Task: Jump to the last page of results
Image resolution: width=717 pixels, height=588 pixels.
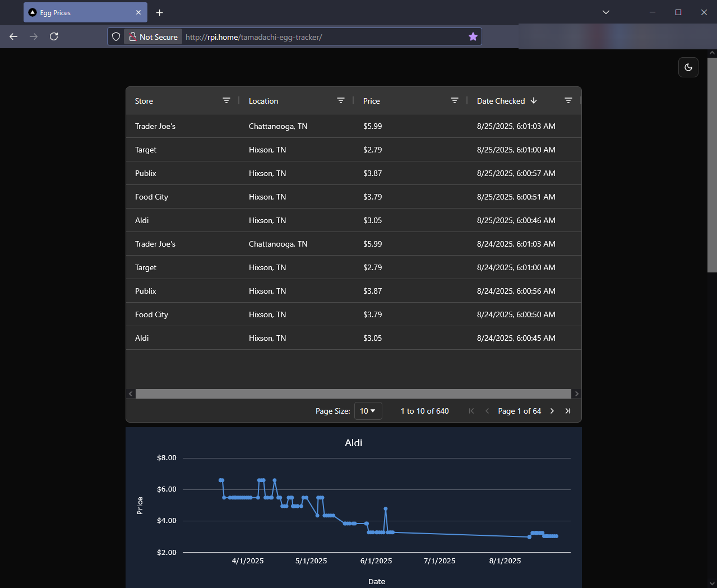Action: click(x=568, y=411)
